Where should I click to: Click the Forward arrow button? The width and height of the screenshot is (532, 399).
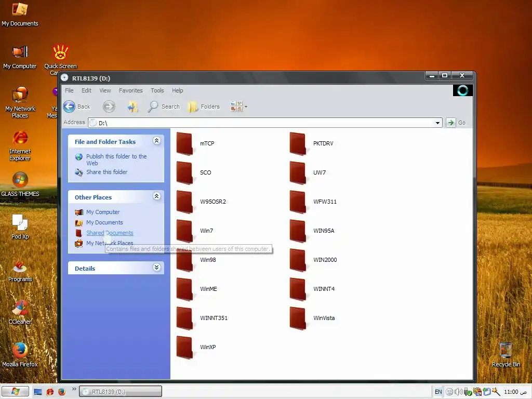(x=109, y=107)
